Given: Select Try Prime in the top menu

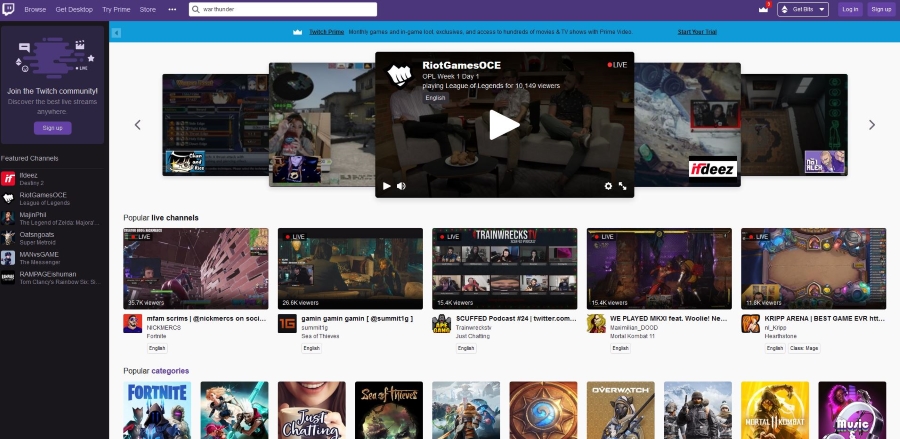Looking at the screenshot, I should pos(116,10).
